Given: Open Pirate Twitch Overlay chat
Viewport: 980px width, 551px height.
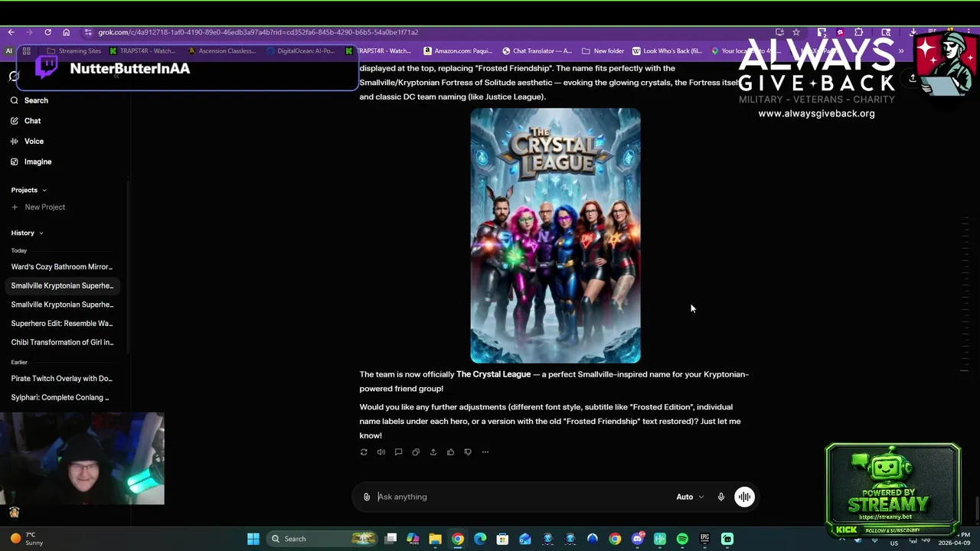Looking at the screenshot, I should point(62,378).
